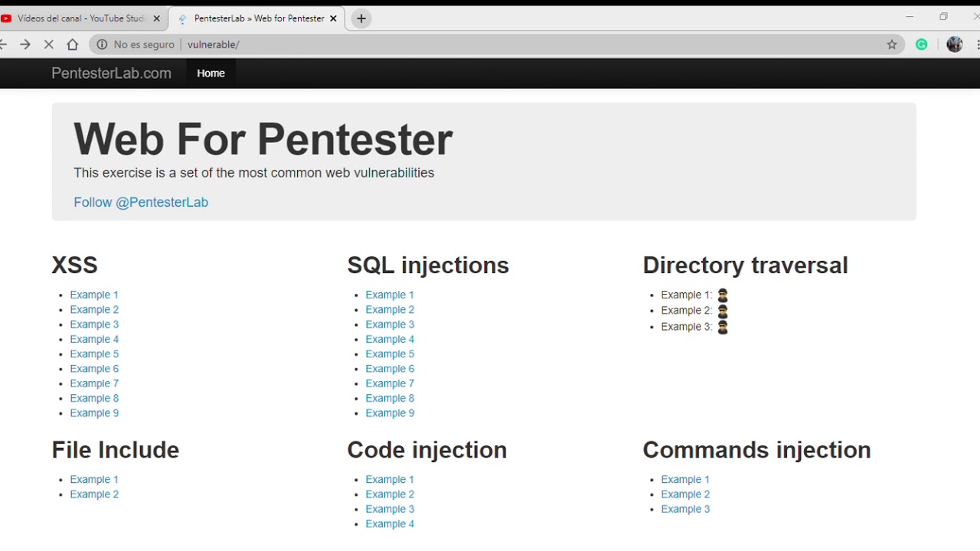Viewport: 980px width, 551px height.
Task: Open XSS Example 5
Action: point(94,354)
